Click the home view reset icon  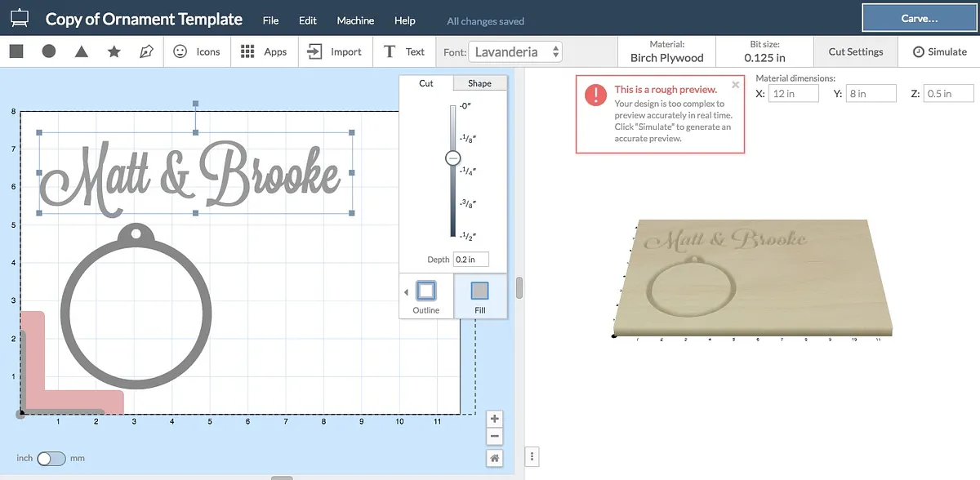coord(494,458)
